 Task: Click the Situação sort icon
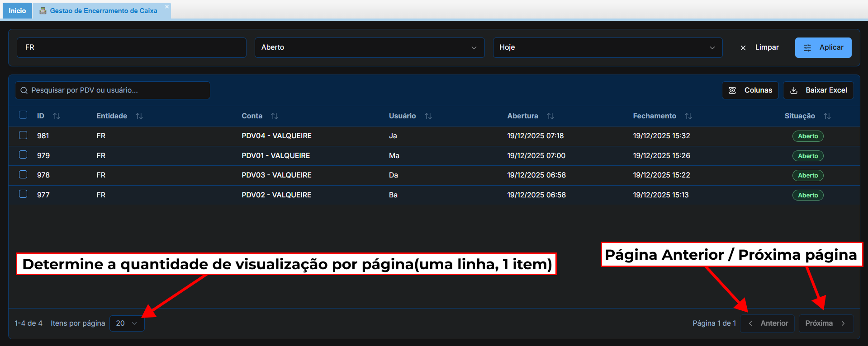tap(827, 116)
